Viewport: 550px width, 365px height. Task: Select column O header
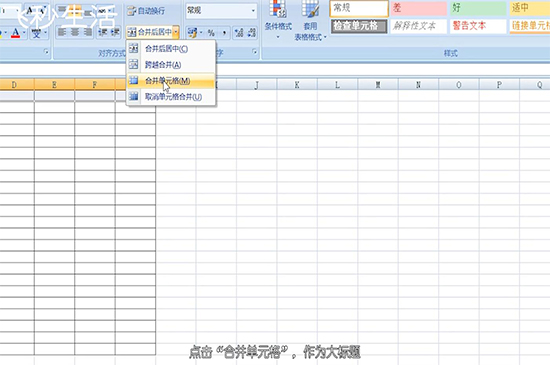click(459, 85)
